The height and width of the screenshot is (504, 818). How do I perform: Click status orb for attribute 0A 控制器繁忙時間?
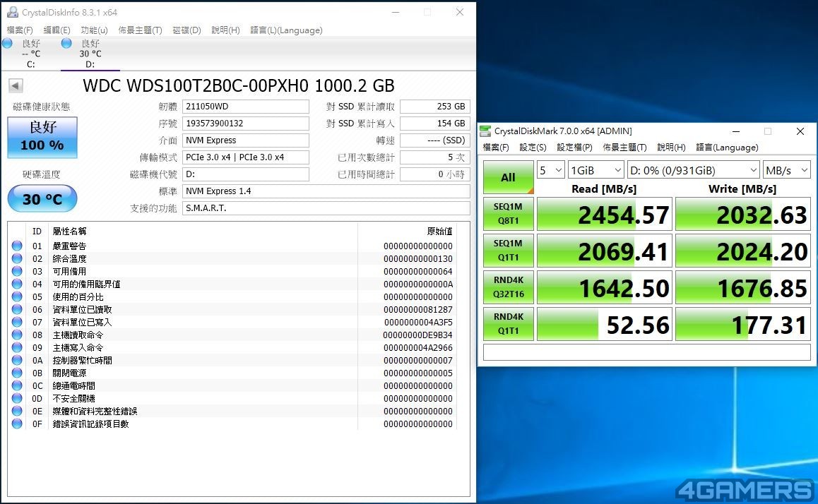coord(17,360)
